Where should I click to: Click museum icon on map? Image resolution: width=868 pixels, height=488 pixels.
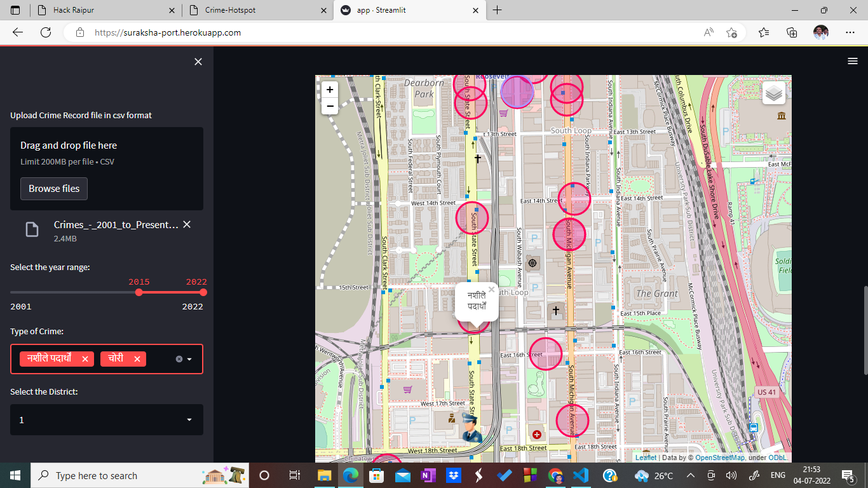(x=781, y=115)
